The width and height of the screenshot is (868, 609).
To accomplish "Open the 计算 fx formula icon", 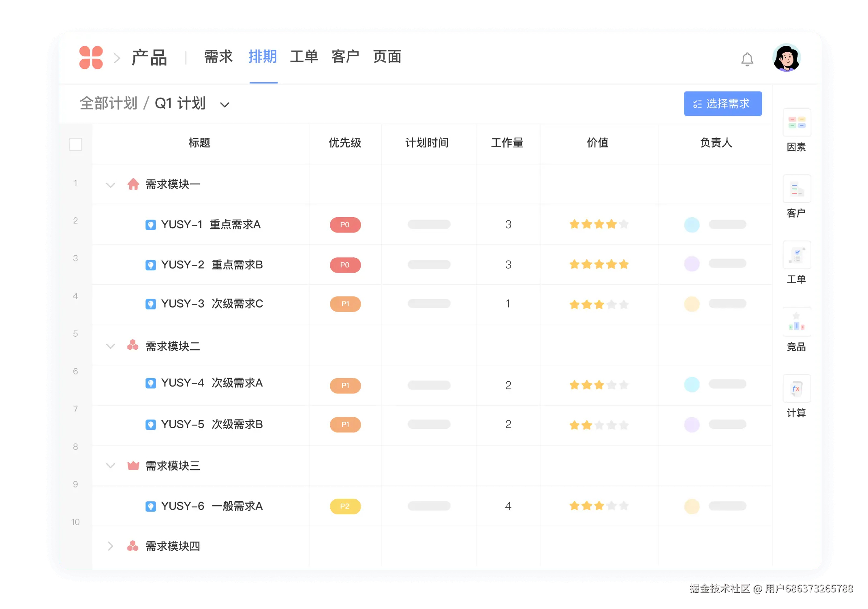I will tap(797, 389).
